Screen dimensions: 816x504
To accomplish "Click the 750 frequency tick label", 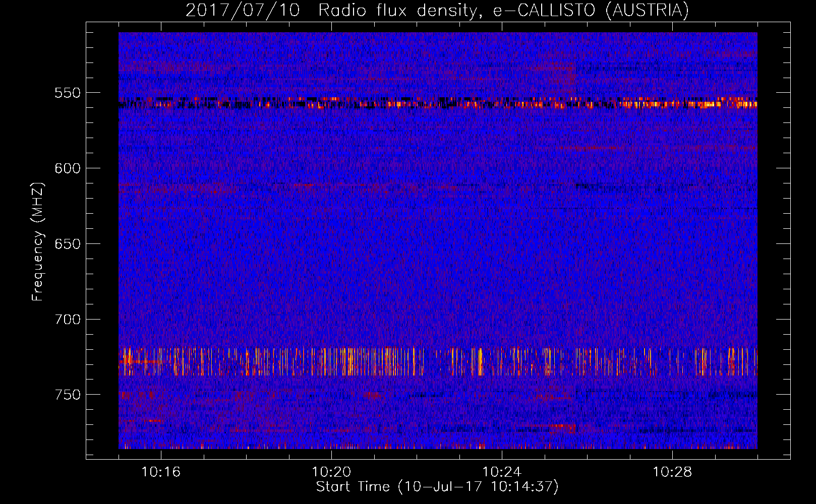I will coord(68,395).
